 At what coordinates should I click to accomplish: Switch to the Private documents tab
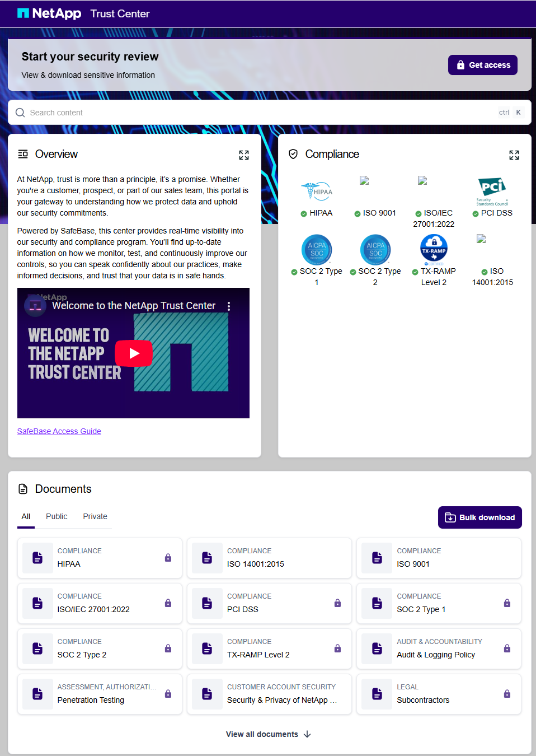(95, 516)
